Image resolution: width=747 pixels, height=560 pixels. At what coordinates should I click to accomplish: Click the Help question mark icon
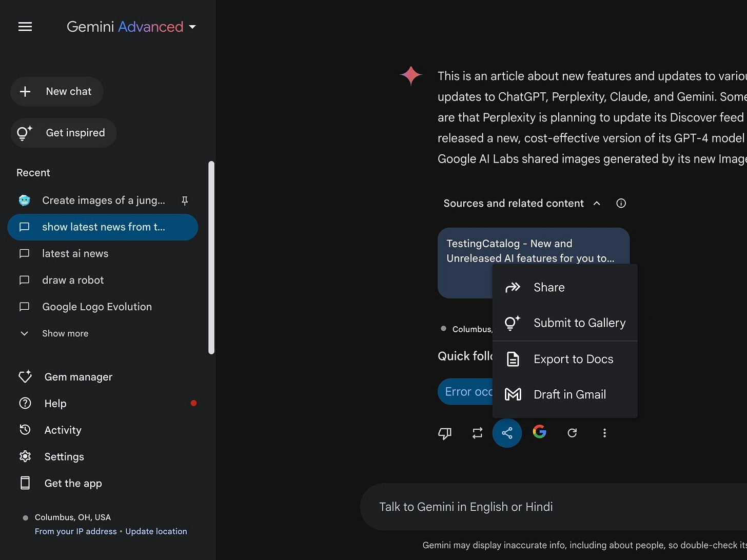[x=25, y=404]
